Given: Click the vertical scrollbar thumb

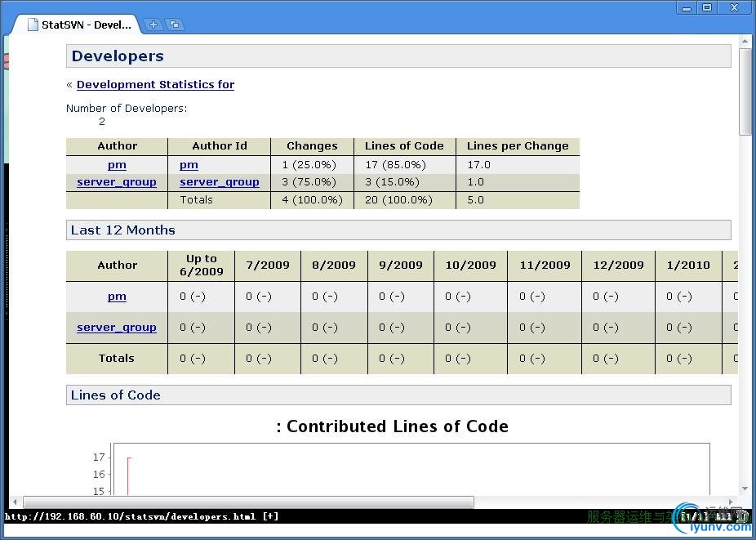Looking at the screenshot, I should (745, 91).
